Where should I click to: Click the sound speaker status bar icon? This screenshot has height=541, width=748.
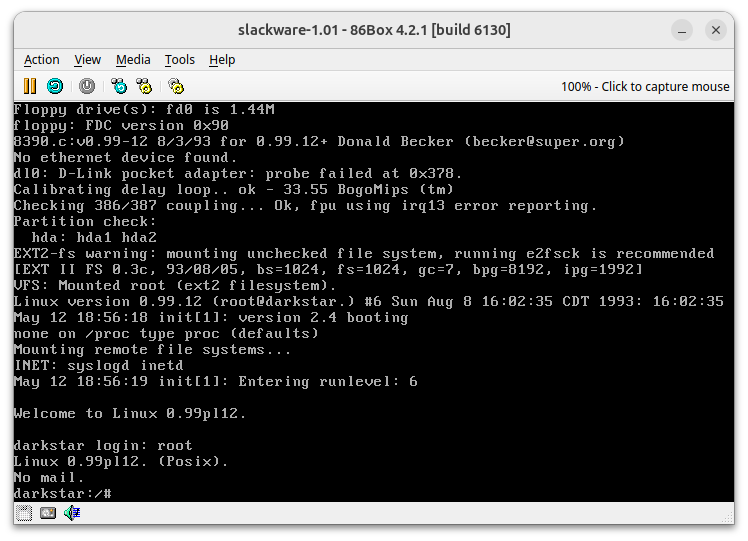pyautogui.click(x=72, y=513)
